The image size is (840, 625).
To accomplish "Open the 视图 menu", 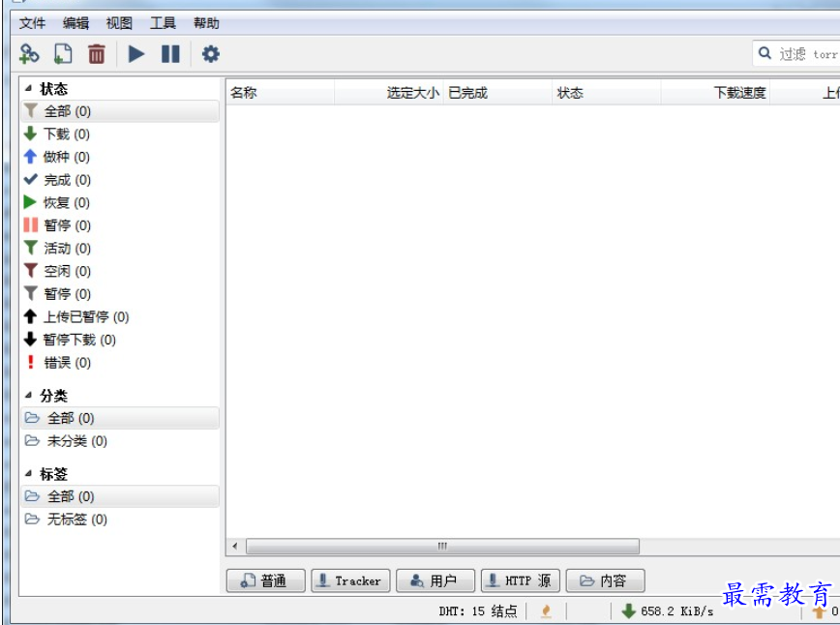I will [119, 23].
